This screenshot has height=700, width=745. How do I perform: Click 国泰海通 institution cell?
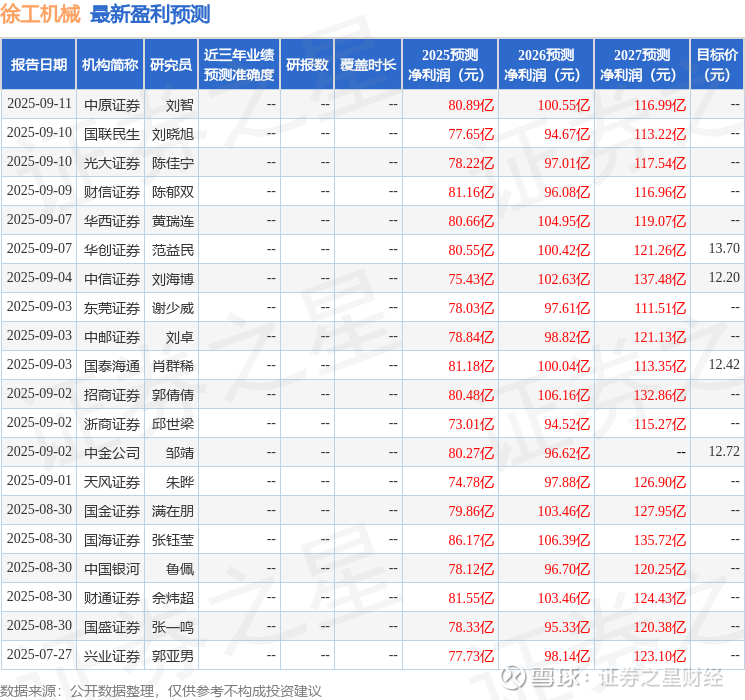112,366
